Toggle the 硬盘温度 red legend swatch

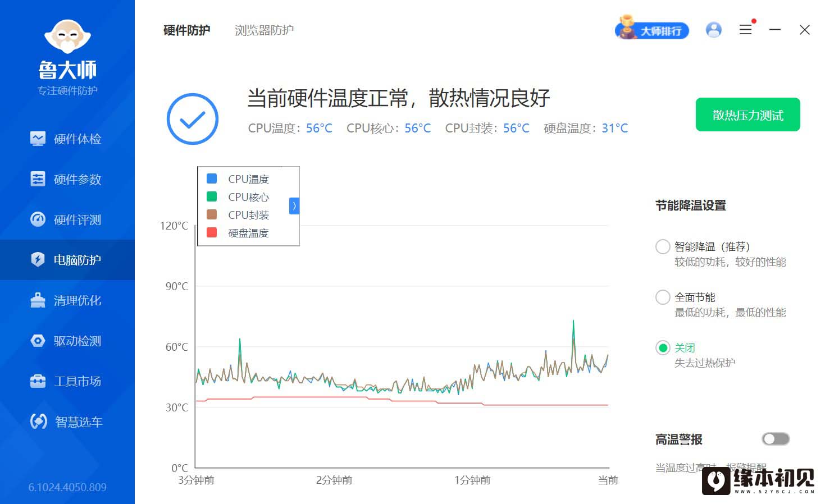point(212,232)
